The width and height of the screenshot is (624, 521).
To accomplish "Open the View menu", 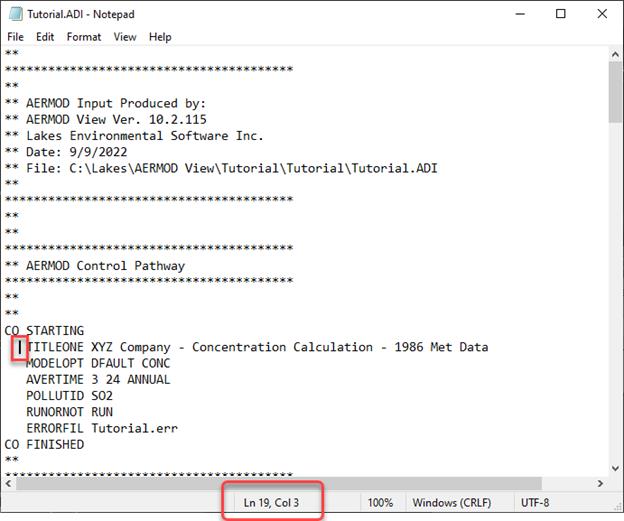I will (x=125, y=37).
